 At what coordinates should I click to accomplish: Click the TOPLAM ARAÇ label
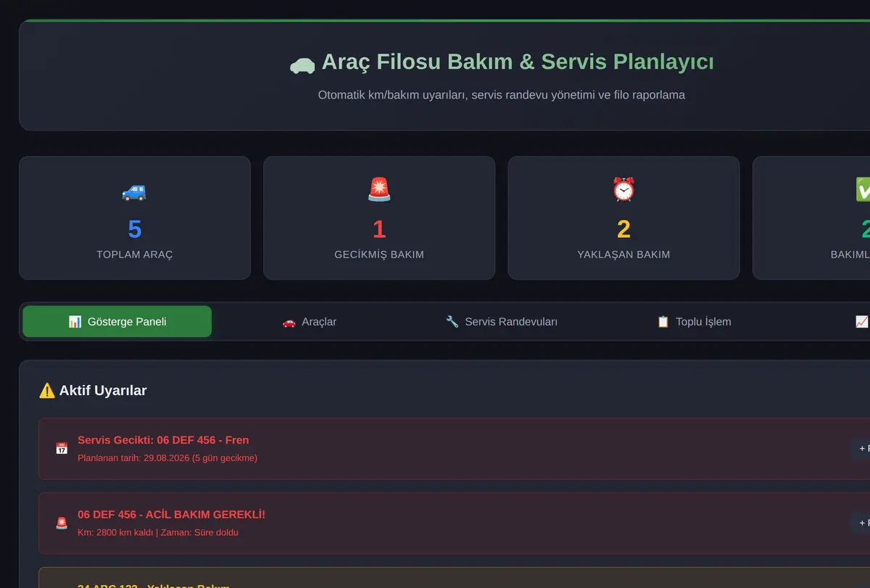[x=135, y=254]
